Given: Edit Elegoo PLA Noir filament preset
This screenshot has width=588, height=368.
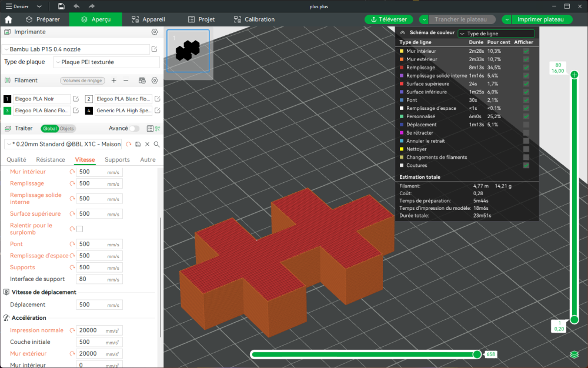Looking at the screenshot, I should (76, 99).
